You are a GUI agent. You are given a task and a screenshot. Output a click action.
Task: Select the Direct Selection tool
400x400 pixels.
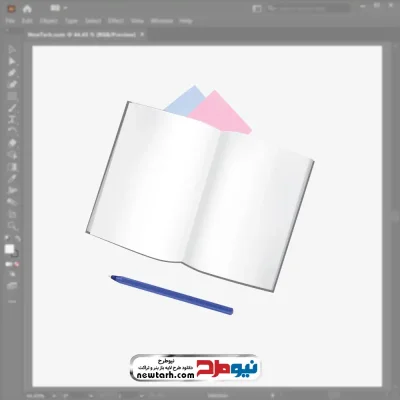point(12,61)
